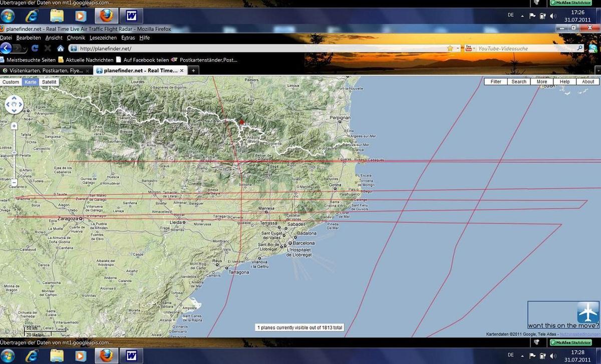Screen dimensions: 601x364
Task: Open the Postkartenständer bookmark
Action: click(204, 60)
